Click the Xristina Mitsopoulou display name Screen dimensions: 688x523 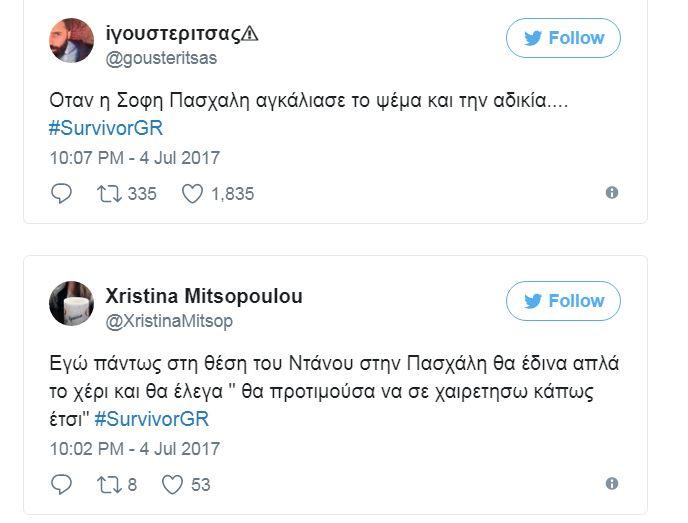(204, 297)
